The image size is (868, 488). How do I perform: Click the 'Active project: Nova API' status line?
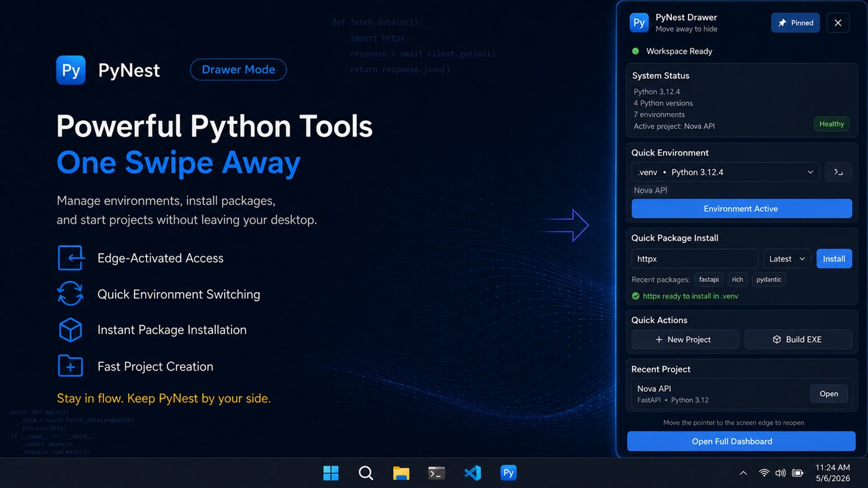674,126
